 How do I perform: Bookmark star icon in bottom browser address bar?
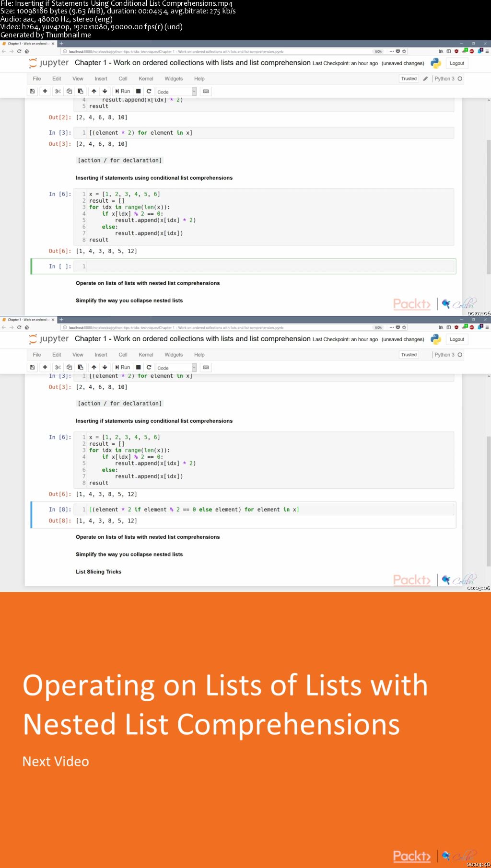click(404, 327)
